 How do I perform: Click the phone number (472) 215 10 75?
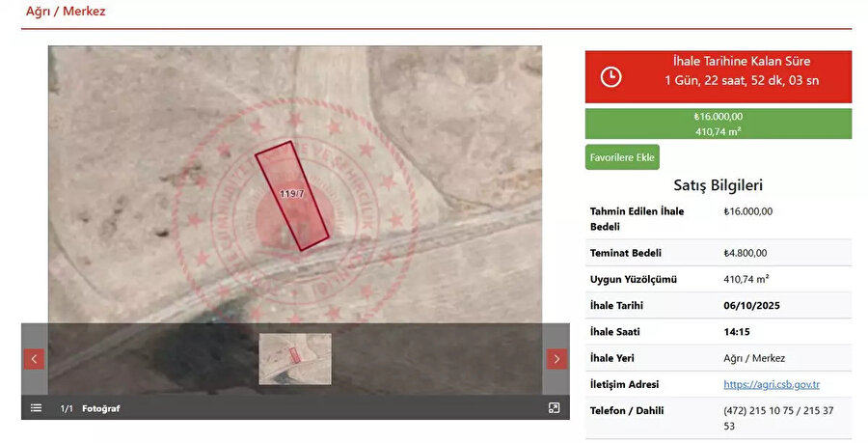point(763,410)
